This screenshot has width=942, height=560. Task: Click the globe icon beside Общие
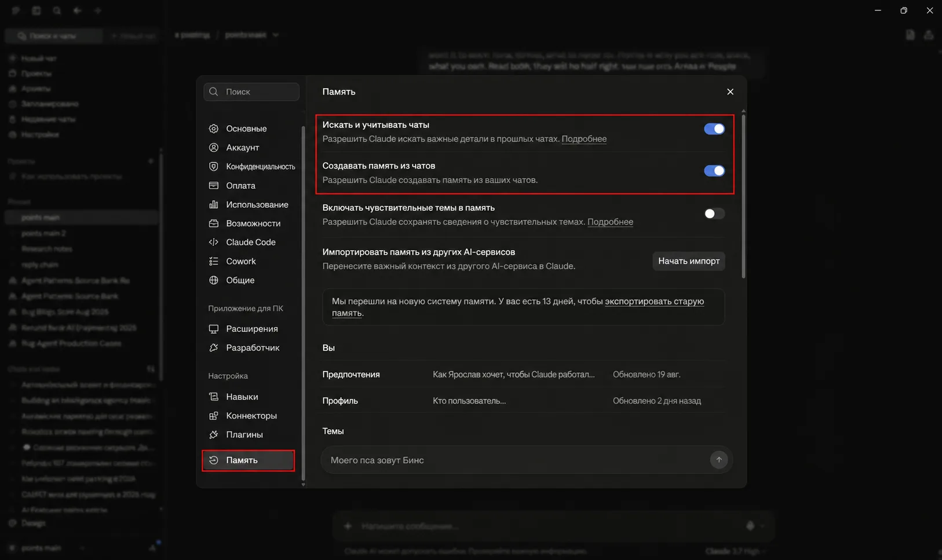(214, 280)
